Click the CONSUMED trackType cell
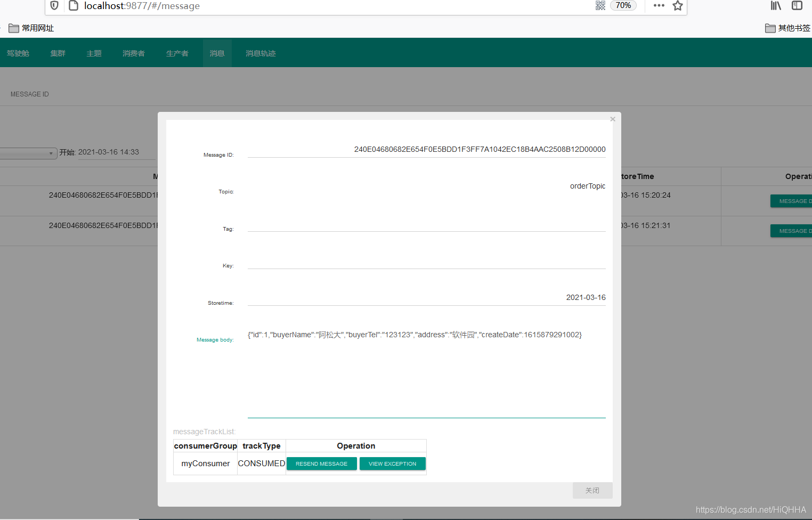 (x=262, y=464)
